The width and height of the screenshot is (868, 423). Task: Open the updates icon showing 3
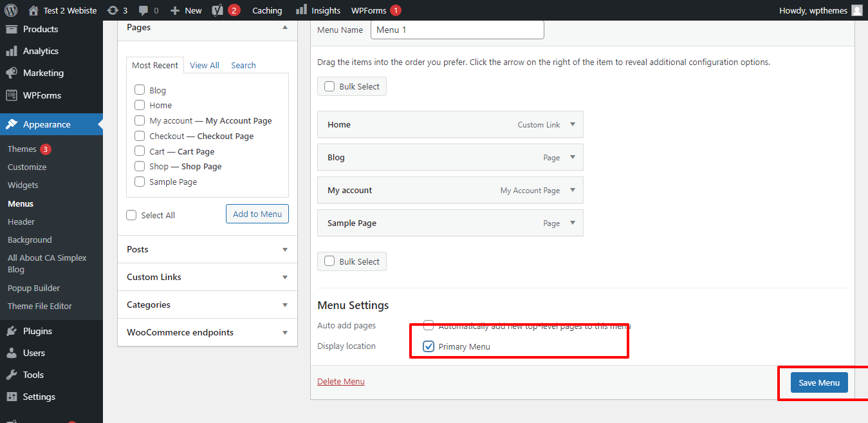click(113, 10)
